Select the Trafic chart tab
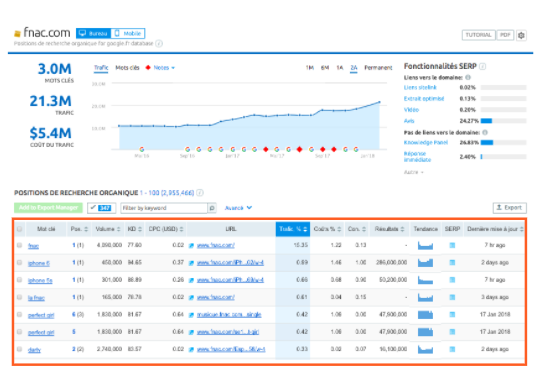 [x=101, y=68]
